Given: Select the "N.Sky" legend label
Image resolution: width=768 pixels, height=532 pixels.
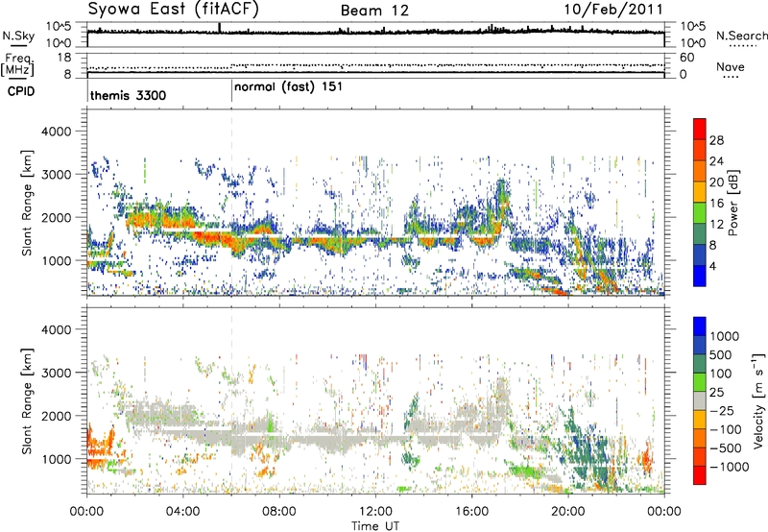Looking at the screenshot, I should (18, 36).
